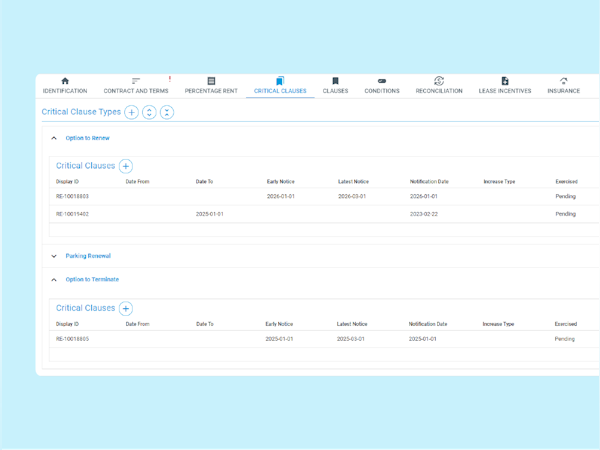Click the red warning mark on Contract and Terms
The height and width of the screenshot is (450, 600).
coord(170,79)
